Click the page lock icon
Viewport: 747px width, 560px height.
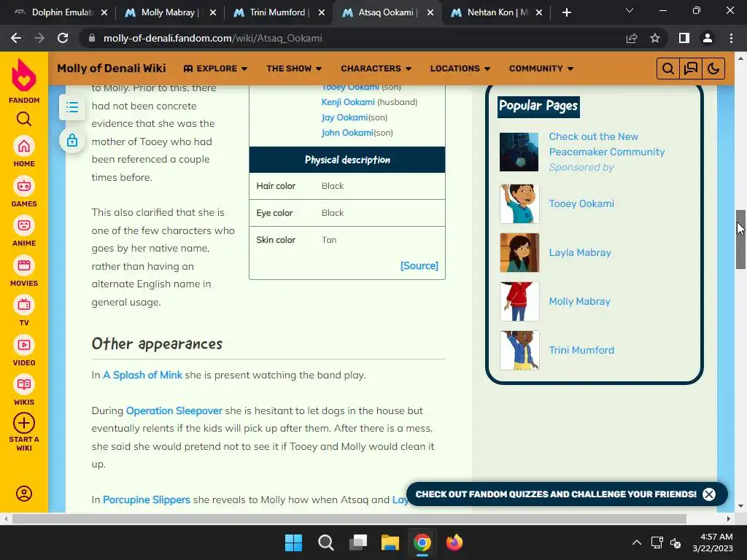click(x=72, y=140)
